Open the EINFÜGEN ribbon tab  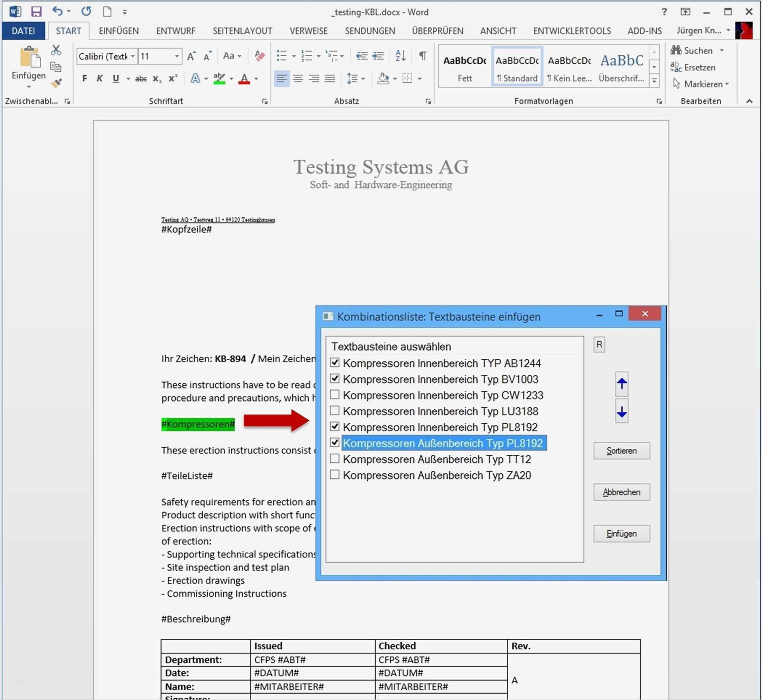[119, 31]
